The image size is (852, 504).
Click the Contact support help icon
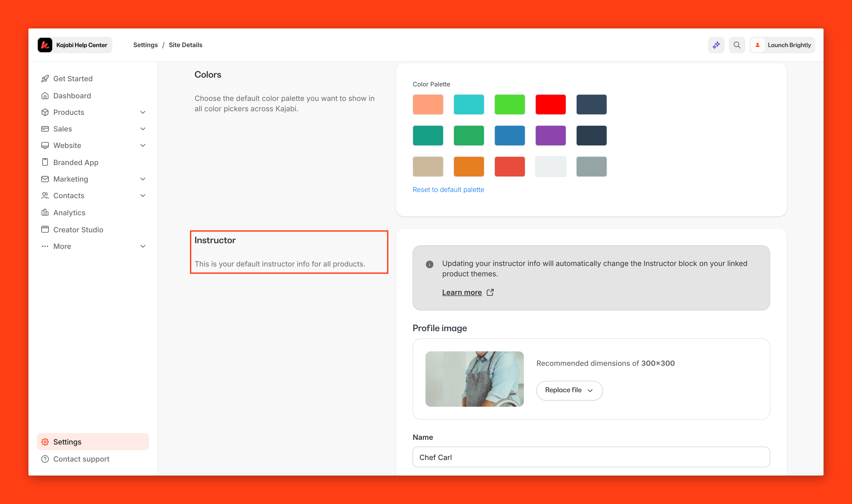click(45, 459)
